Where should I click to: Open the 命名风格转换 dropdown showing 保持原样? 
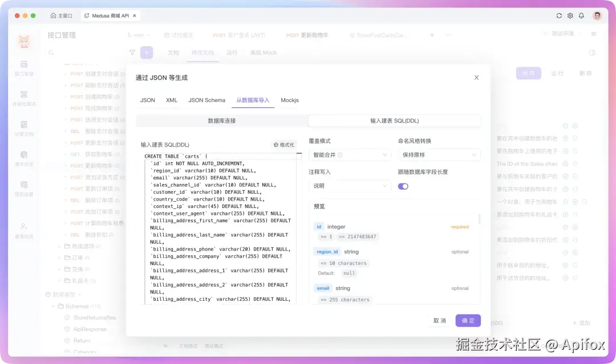438,154
